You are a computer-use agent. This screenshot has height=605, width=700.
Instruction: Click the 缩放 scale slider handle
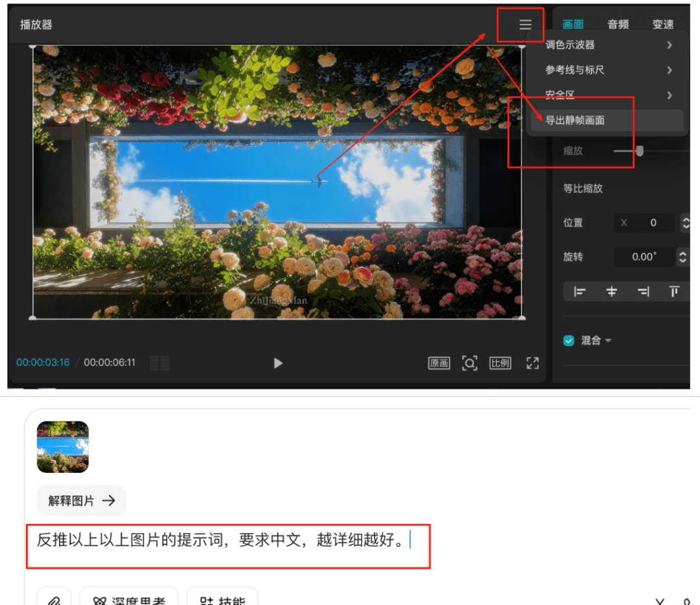640,151
